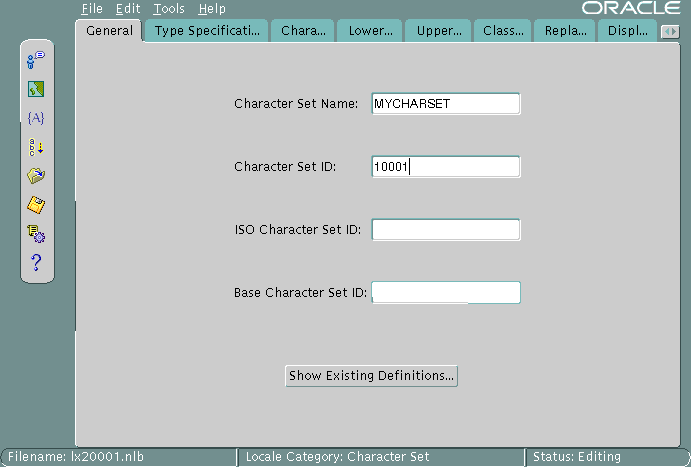The height and width of the screenshot is (467, 691).
Task: Focus the ISO Character Set ID field
Action: 445,230
